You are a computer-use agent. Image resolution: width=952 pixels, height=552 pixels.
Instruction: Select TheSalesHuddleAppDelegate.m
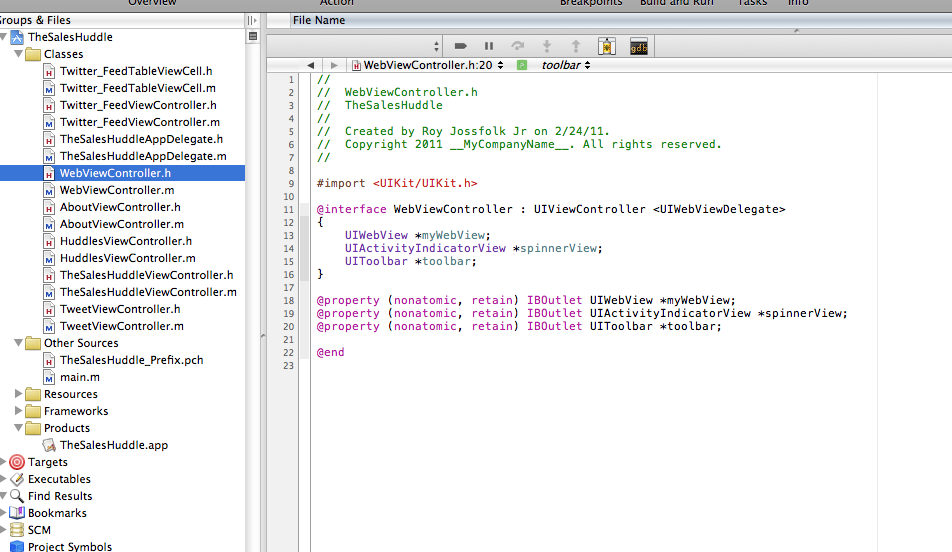click(x=143, y=156)
